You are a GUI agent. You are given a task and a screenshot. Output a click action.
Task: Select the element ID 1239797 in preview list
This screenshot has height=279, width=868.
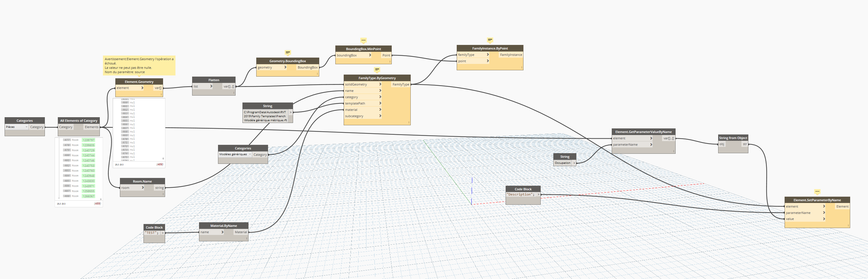(x=88, y=140)
